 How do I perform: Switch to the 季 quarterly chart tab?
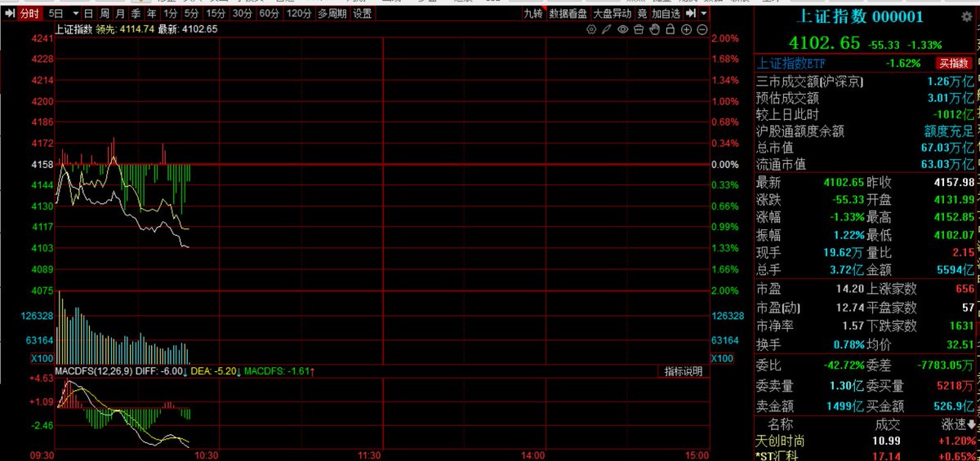point(136,13)
